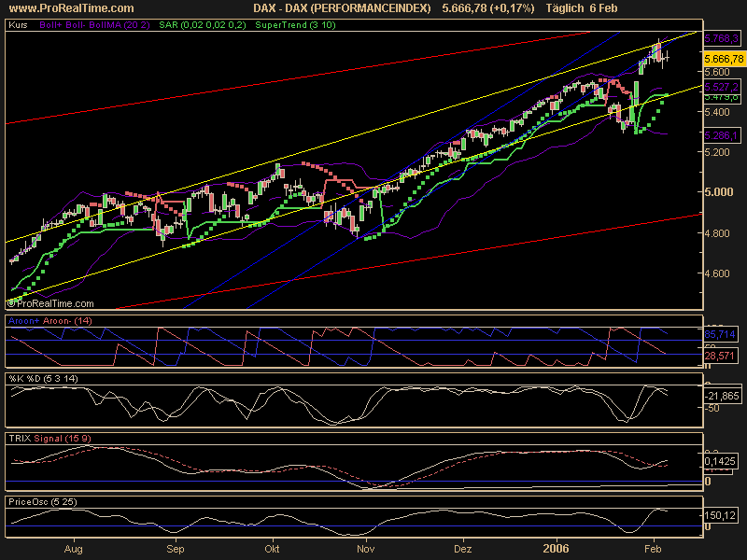
Task: Click the Sep label on time axis
Action: tap(176, 549)
